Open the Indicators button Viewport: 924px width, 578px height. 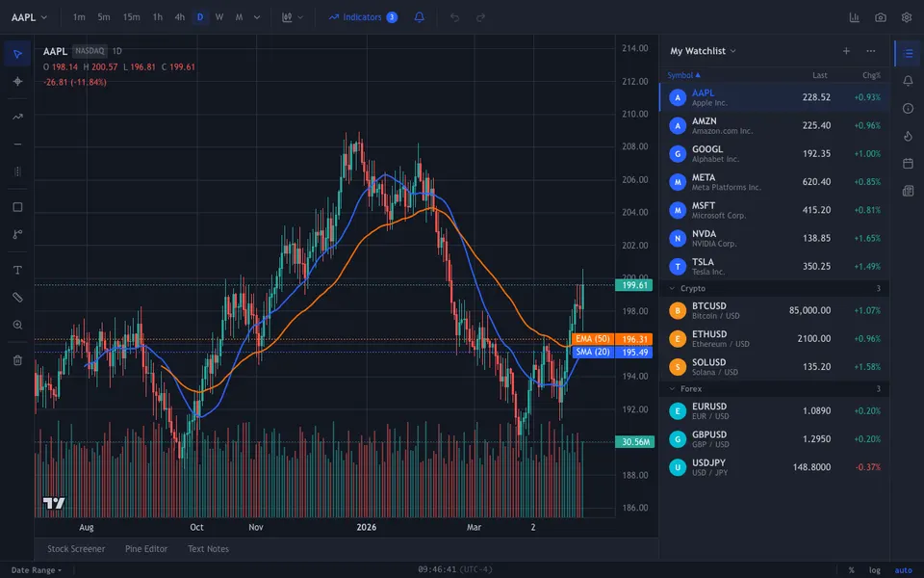tap(363, 17)
